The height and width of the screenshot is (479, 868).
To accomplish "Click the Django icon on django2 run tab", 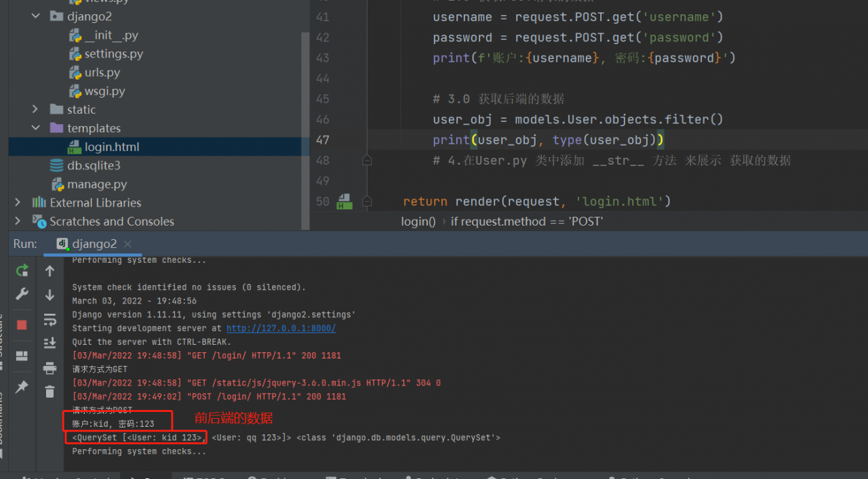I will tap(62, 244).
